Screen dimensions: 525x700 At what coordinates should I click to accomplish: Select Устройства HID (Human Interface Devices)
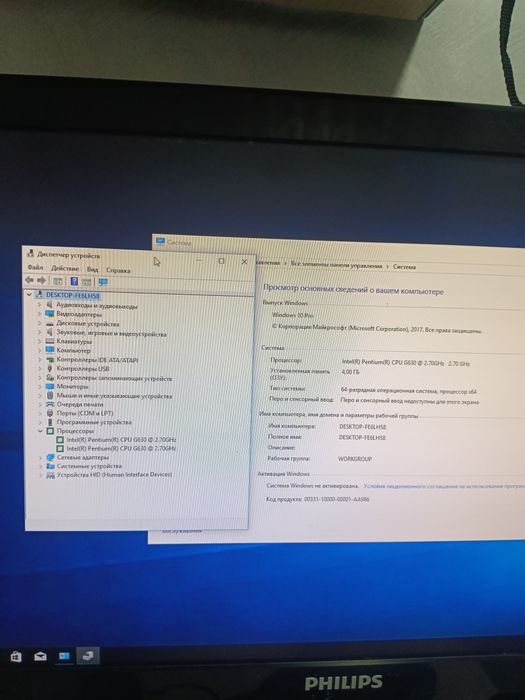tap(114, 475)
